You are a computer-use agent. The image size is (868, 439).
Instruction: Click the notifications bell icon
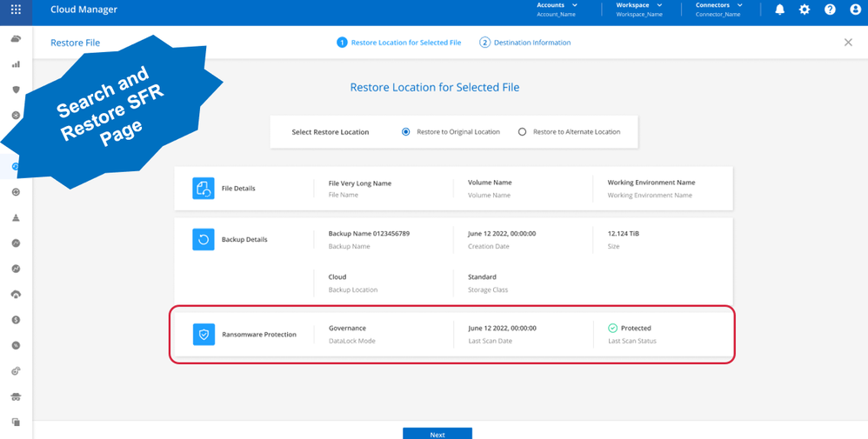[x=779, y=10]
